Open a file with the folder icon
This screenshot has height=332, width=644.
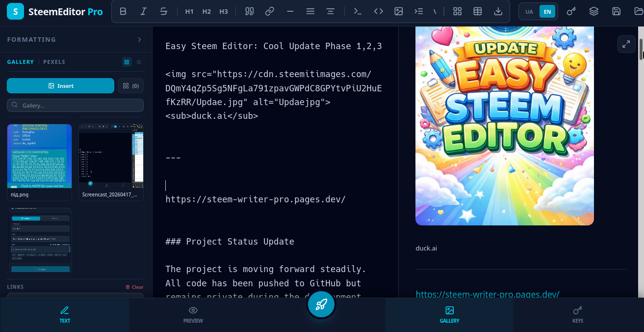point(638,11)
